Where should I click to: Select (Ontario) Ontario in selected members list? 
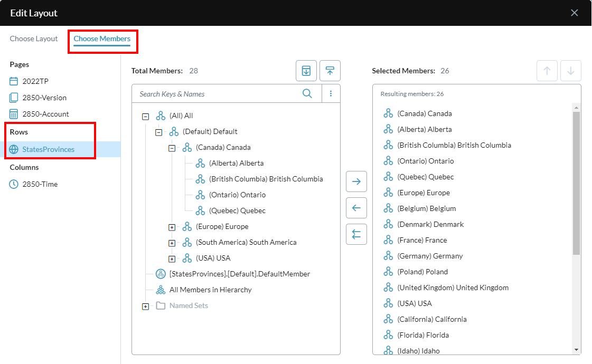[426, 161]
